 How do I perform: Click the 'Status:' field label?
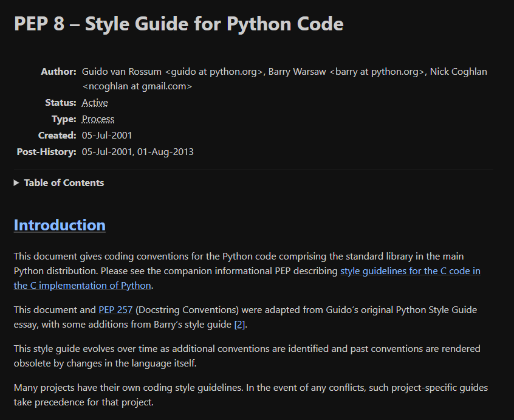[x=61, y=103]
